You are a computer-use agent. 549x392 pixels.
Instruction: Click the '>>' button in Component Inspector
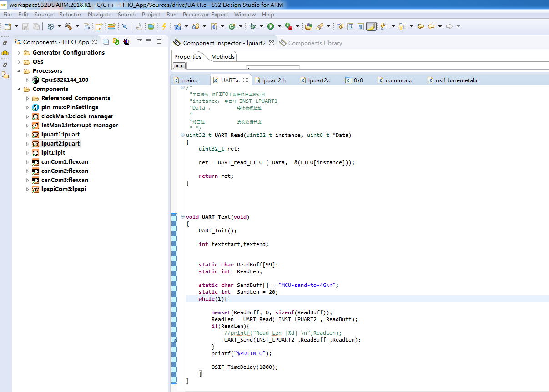(179, 66)
